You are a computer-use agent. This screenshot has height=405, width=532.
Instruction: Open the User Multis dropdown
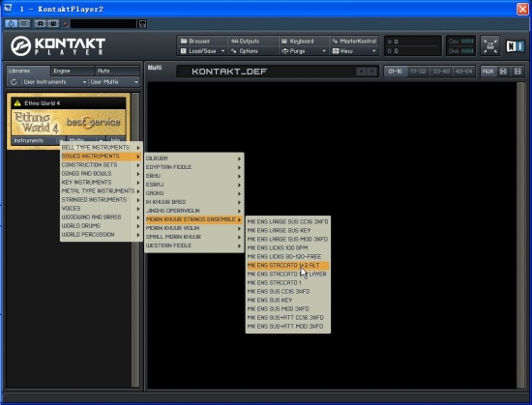pos(114,82)
